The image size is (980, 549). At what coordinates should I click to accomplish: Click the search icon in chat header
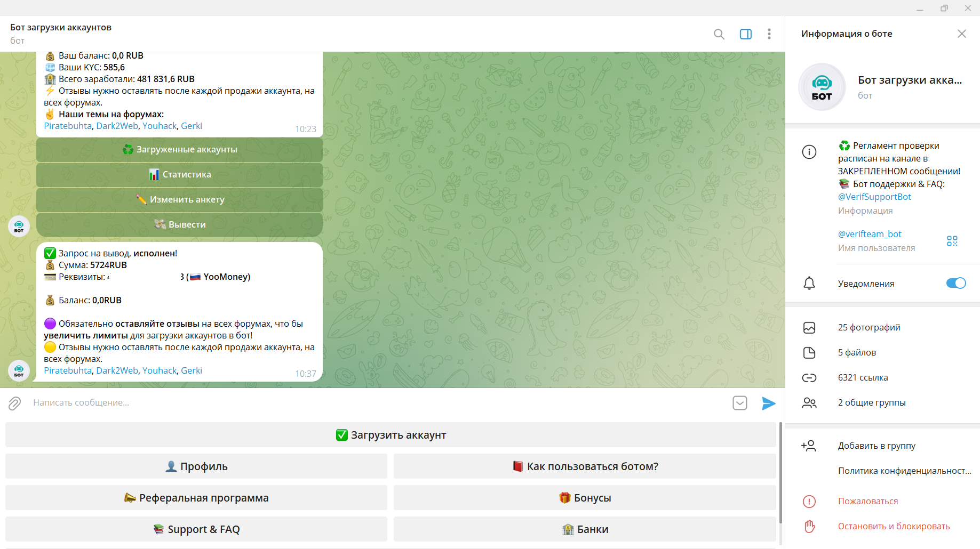[x=719, y=34]
